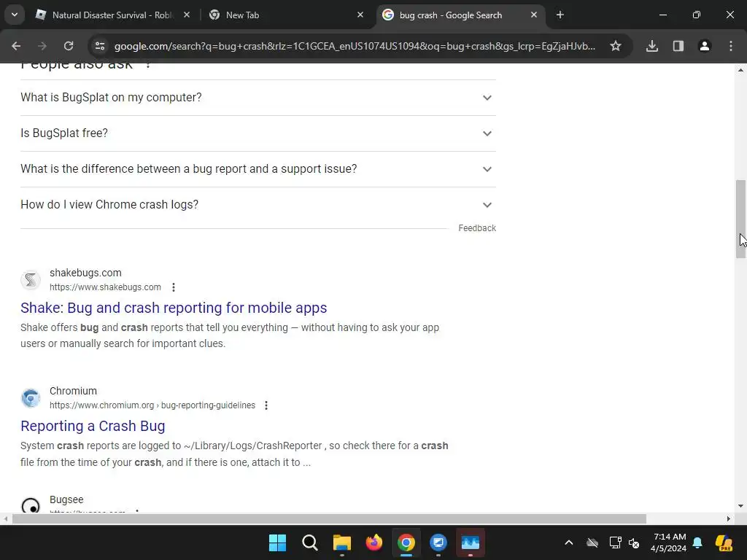Screen dimensions: 747x560
Task: Click the forward navigation arrow
Action: pos(42,46)
